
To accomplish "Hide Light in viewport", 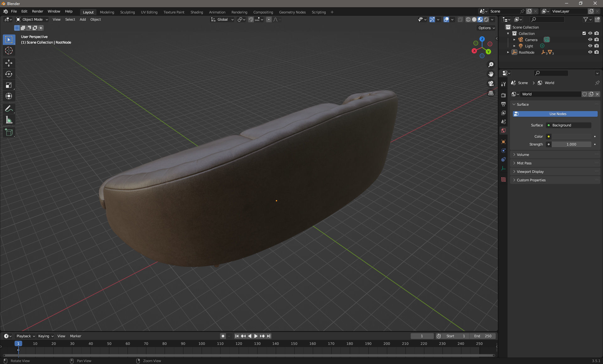I will click(590, 46).
